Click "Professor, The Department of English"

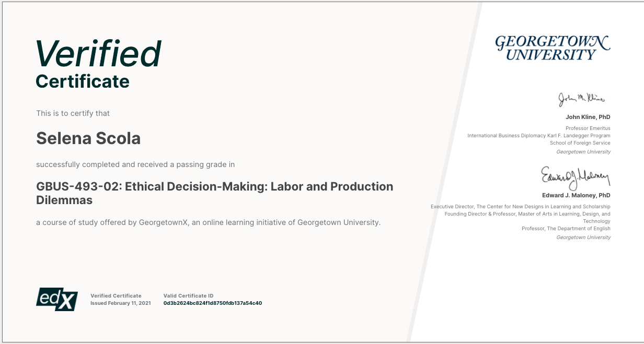[566, 229]
